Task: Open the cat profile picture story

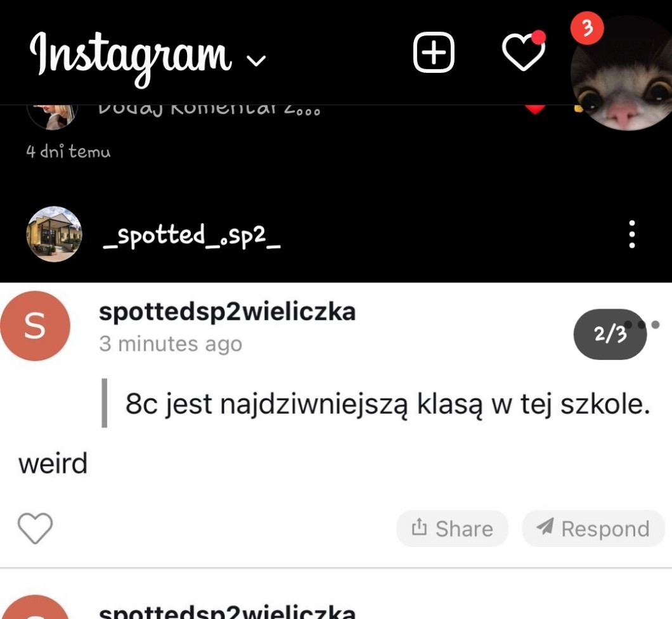Action: coord(621,73)
